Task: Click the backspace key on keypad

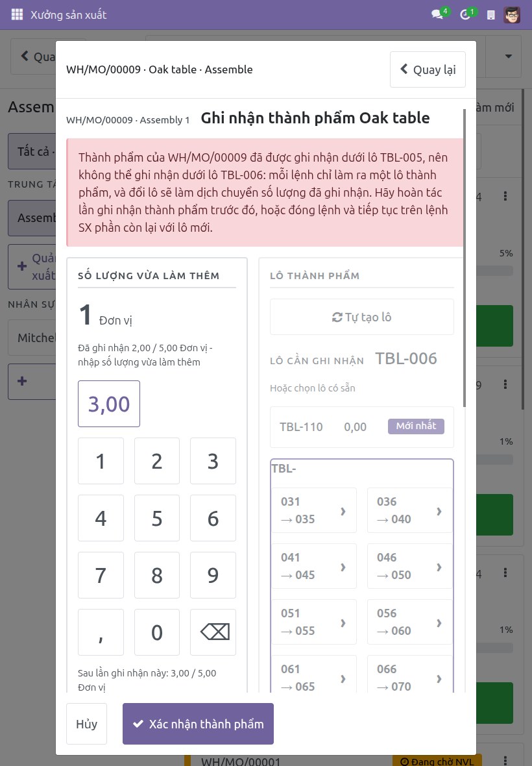Action: pos(213,632)
